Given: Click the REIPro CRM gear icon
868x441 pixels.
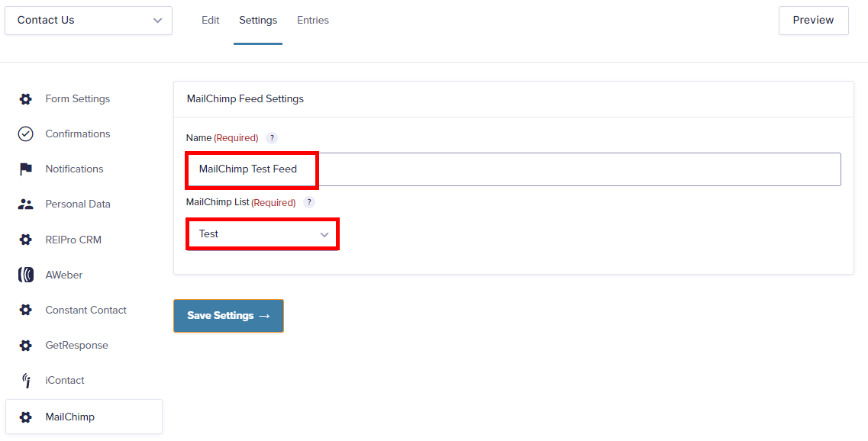Looking at the screenshot, I should [25, 240].
